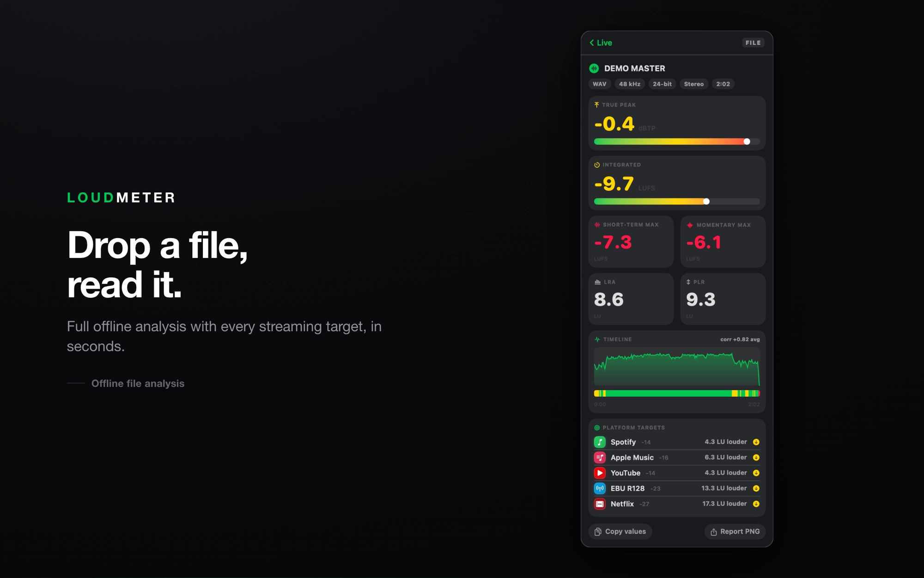The image size is (924, 578).
Task: Click the -9.7 integrated loudness value
Action: pos(614,184)
